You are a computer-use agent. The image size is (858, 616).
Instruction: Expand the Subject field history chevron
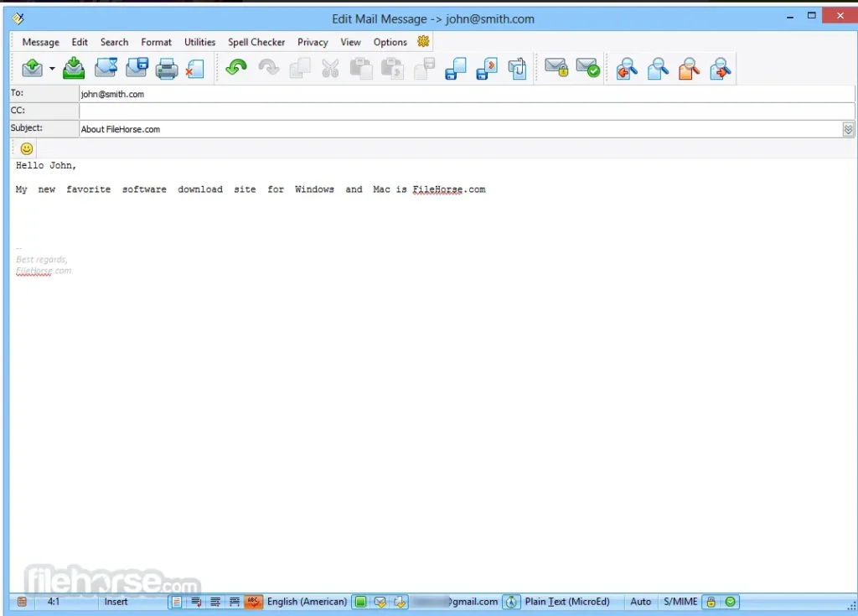pyautogui.click(x=848, y=129)
